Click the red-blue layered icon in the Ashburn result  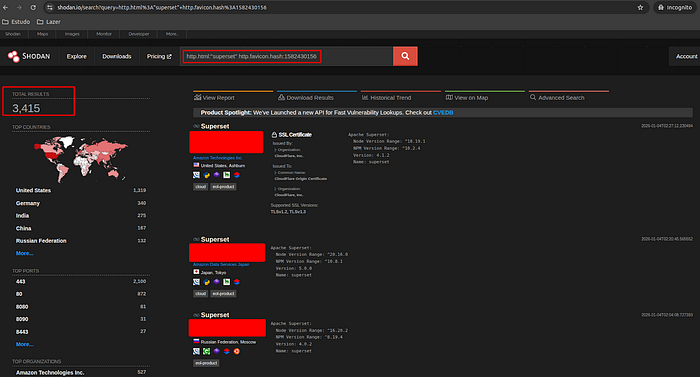pos(237,175)
